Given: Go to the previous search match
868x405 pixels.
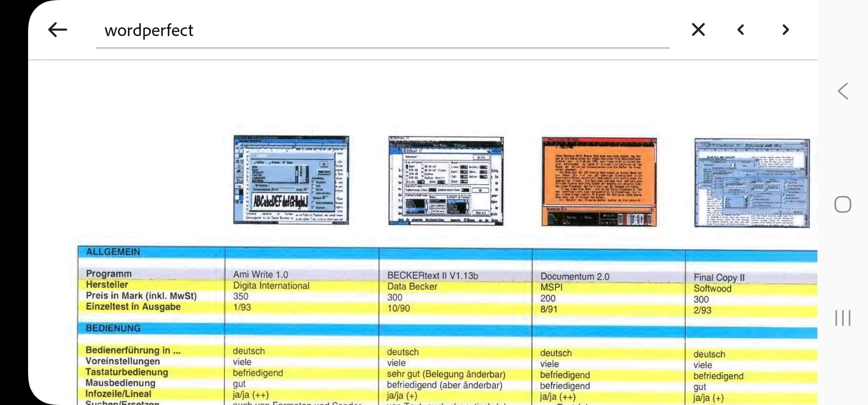Looking at the screenshot, I should click(741, 30).
